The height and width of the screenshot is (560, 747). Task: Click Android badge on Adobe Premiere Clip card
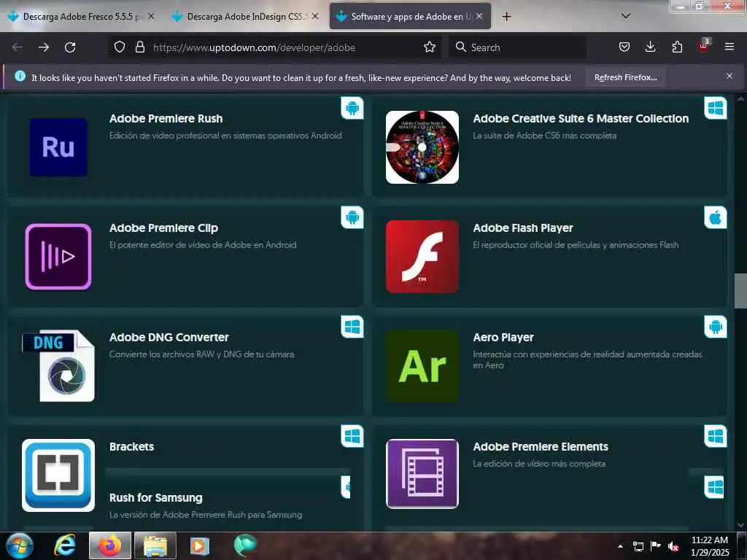click(x=352, y=217)
